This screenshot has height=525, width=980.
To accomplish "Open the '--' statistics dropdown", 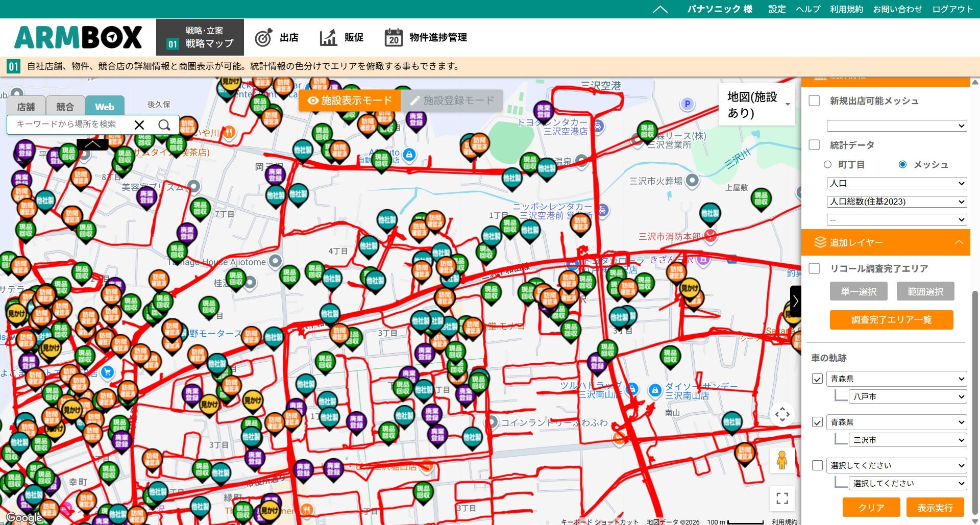I will (897, 220).
